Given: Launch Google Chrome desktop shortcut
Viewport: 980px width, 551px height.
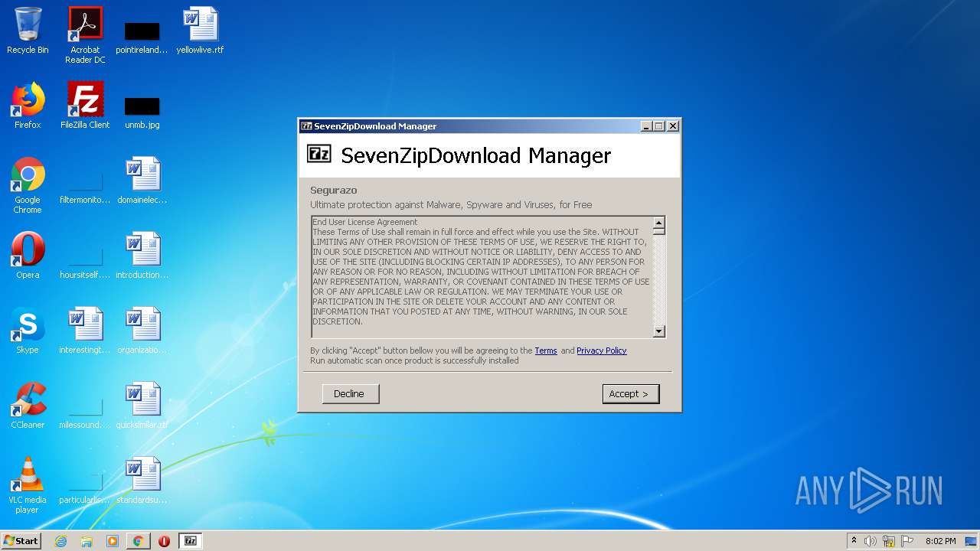Looking at the screenshot, I should pyautogui.click(x=28, y=185).
